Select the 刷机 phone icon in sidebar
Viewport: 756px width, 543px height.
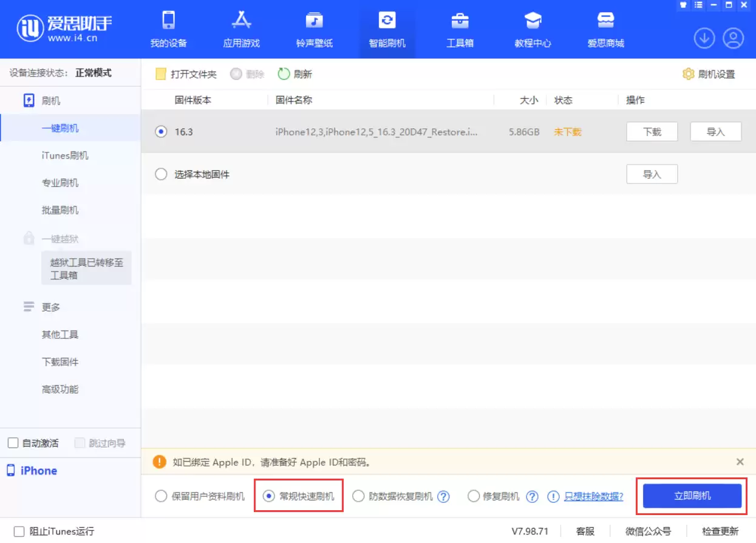29,101
